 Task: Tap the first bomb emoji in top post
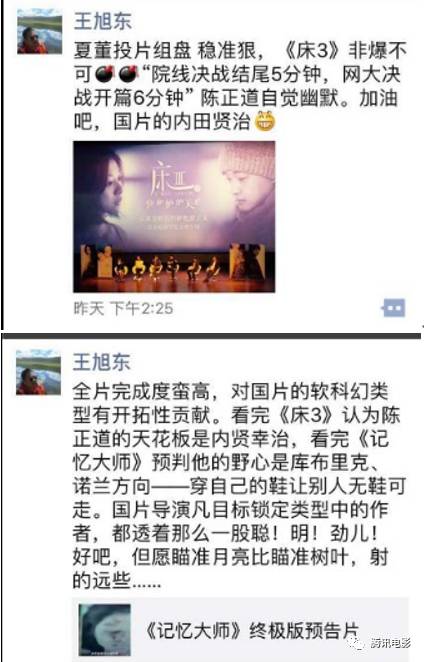click(x=104, y=74)
